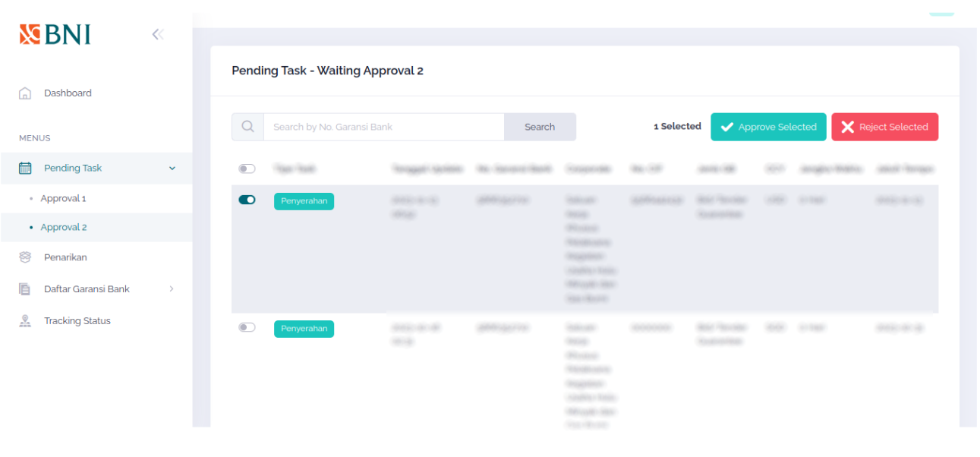Collapse the sidebar with double-chevron icon
The image size is (980, 457).
[158, 34]
